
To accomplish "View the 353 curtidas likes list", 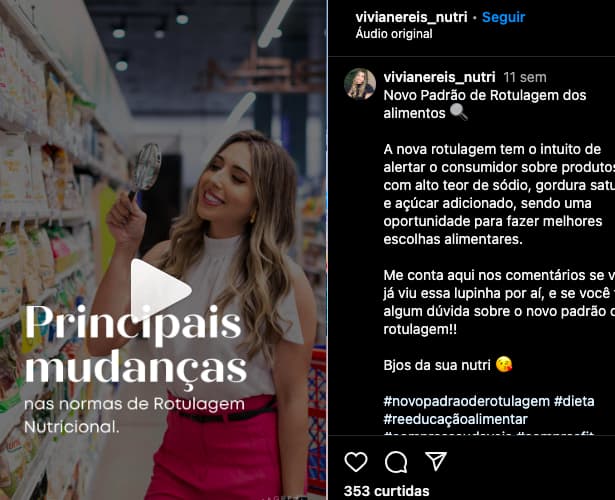I will click(386, 491).
